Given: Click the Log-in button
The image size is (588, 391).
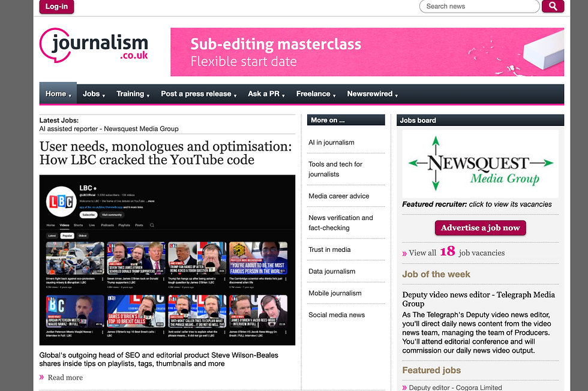Looking at the screenshot, I should (56, 7).
